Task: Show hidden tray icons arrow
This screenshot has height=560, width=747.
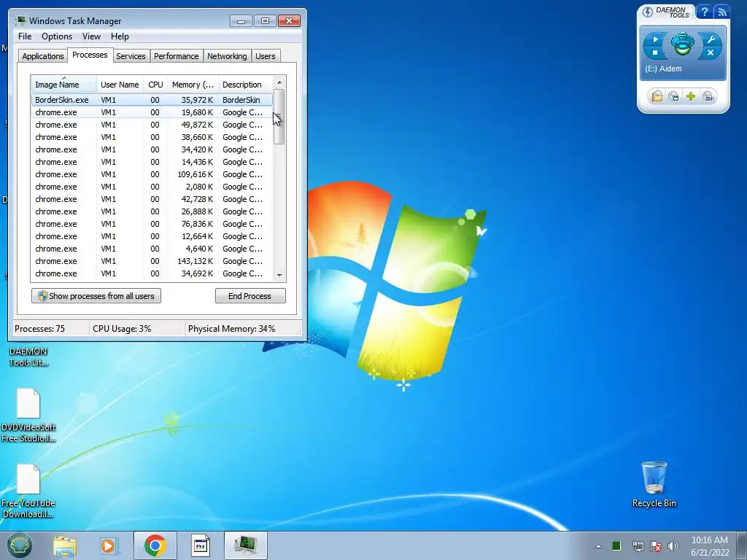Action: 598,546
